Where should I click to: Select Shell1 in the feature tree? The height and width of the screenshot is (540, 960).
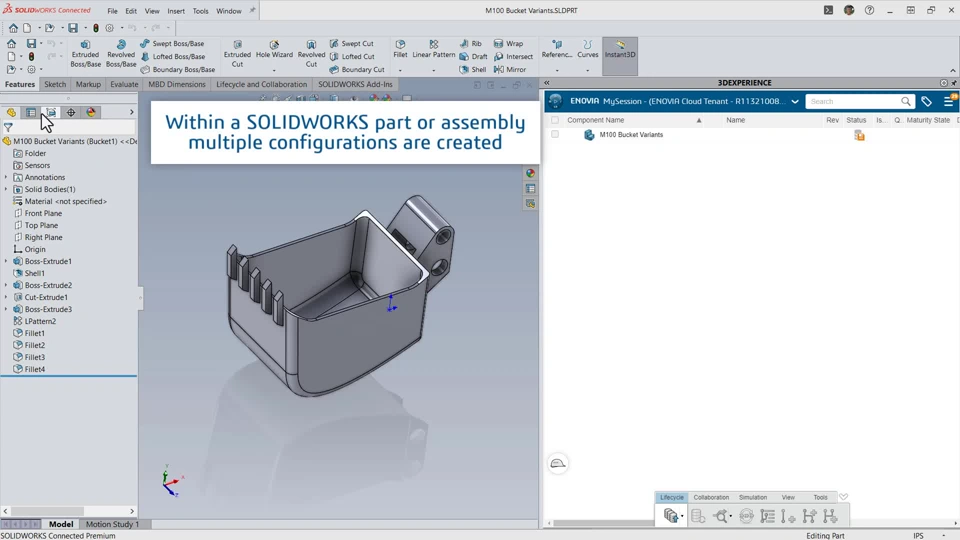tap(34, 273)
